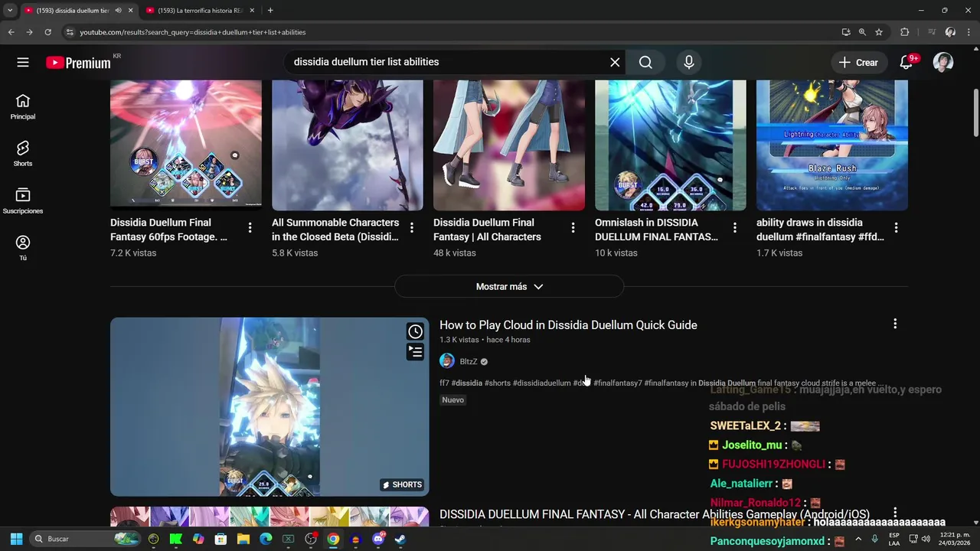Image resolution: width=980 pixels, height=551 pixels.
Task: Open the Cloud guide video thumbnail
Action: (x=269, y=407)
